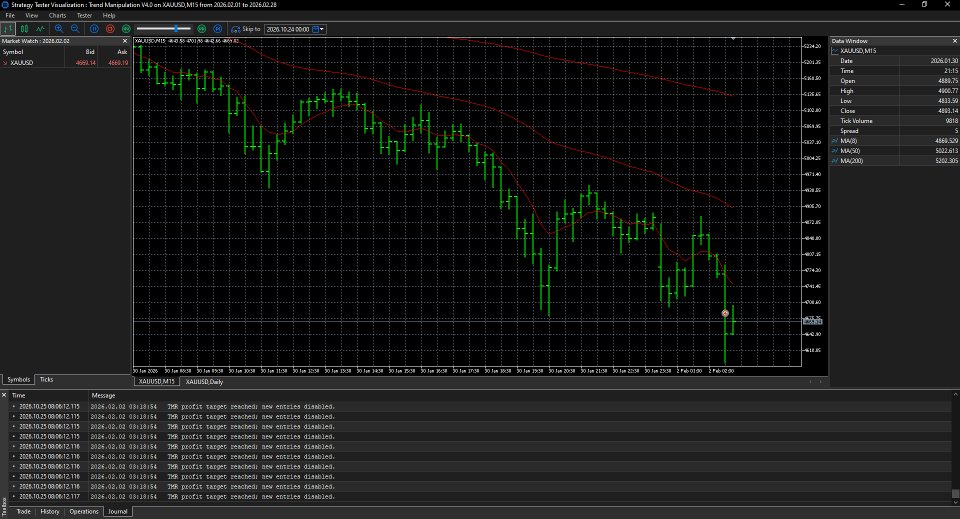Switch to line chart mode
The image size is (960, 519).
[x=40, y=29]
